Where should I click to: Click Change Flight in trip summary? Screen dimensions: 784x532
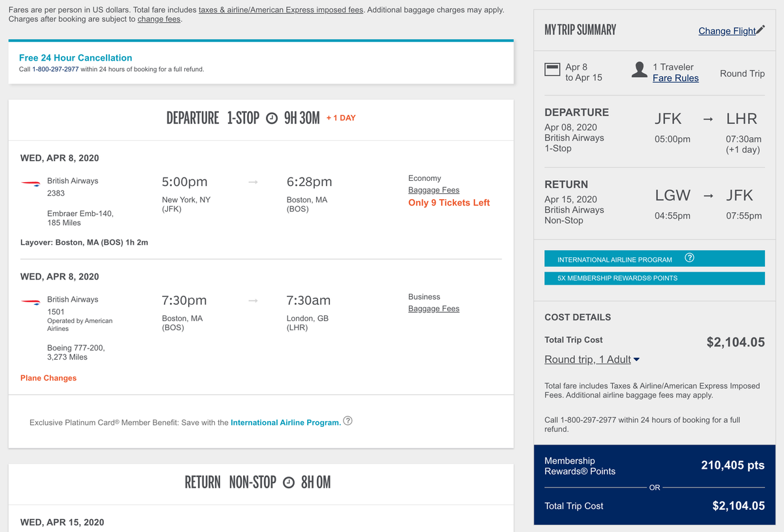click(727, 31)
